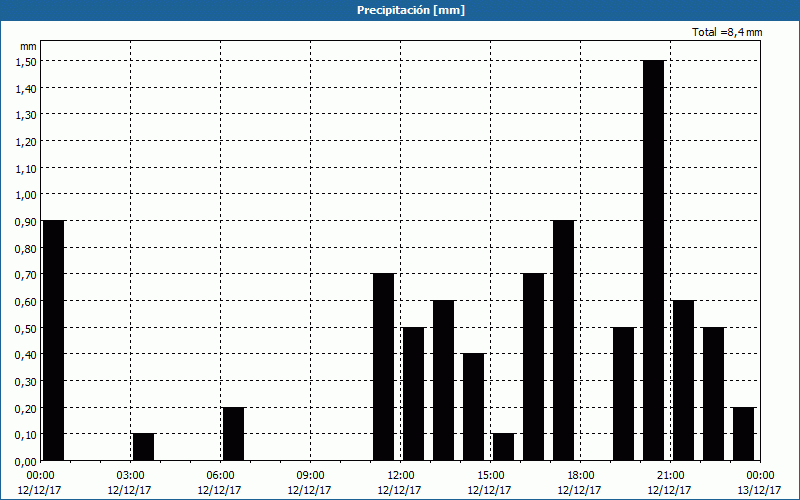The width and height of the screenshot is (800, 500).
Task: Select the 0,90 bar just before 18:00
Action: [564, 340]
